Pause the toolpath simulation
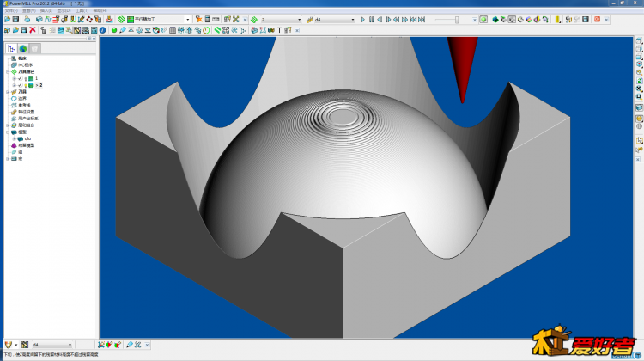644x361 pixels. [x=371, y=19]
